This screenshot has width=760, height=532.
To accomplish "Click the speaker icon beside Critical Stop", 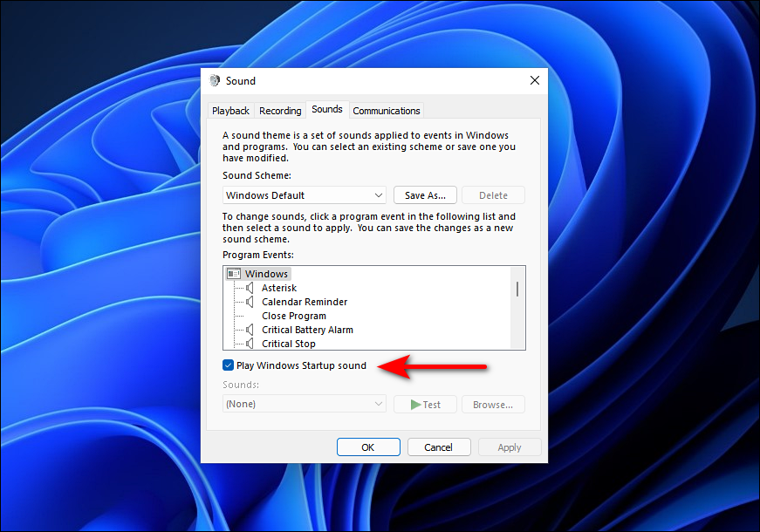I will [251, 344].
